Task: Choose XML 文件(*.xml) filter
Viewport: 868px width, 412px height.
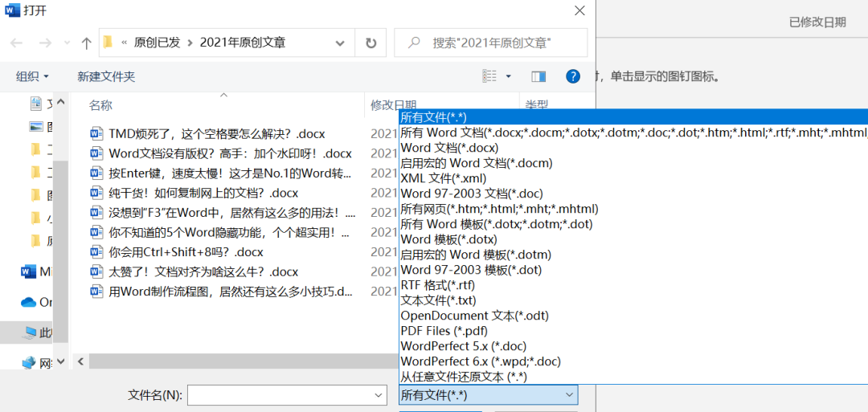Action: point(633,178)
